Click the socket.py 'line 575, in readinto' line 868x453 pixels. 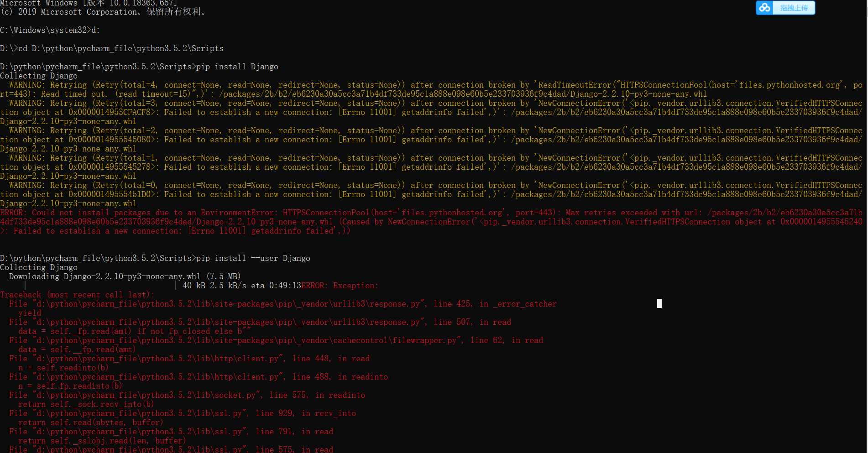pyautogui.click(x=187, y=395)
